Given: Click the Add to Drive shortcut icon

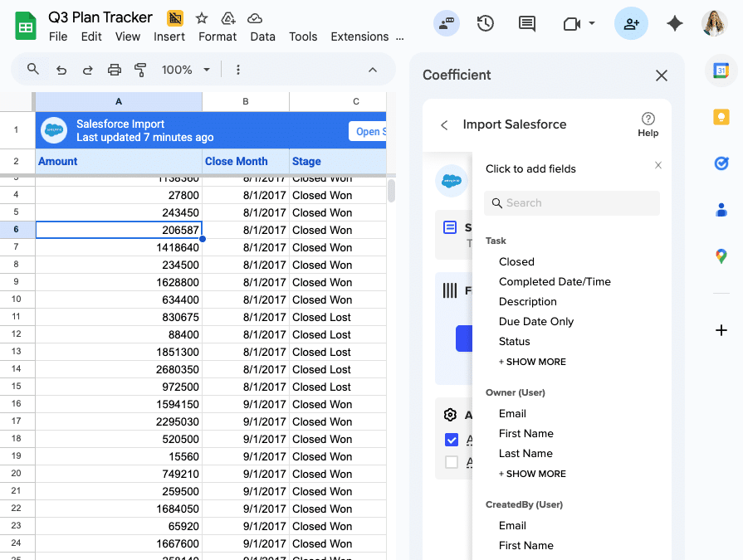Looking at the screenshot, I should pos(228,18).
